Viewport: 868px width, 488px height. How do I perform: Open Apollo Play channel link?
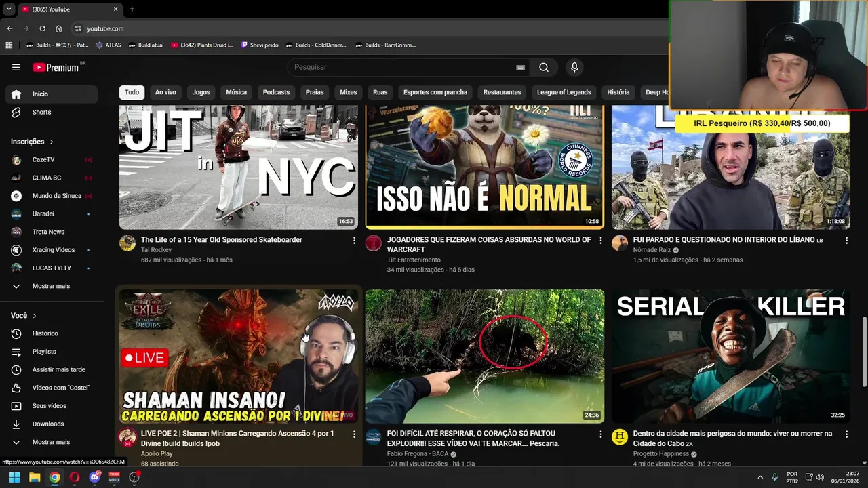coord(157,453)
